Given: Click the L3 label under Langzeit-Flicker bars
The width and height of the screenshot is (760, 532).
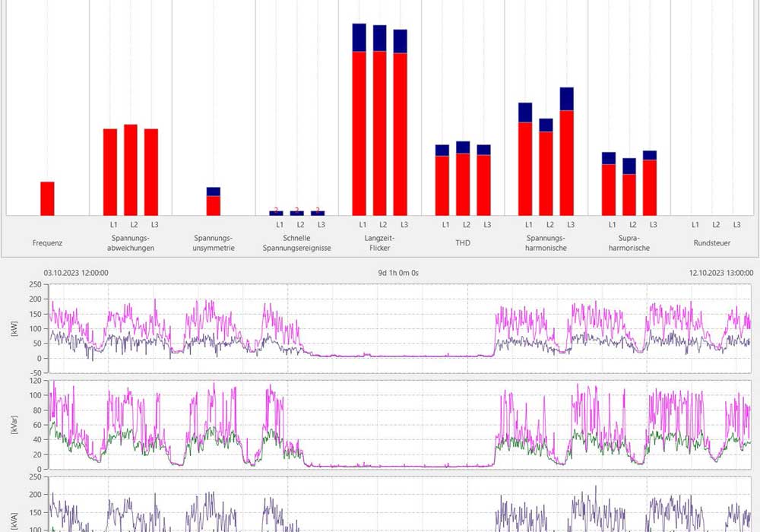Looking at the screenshot, I should click(404, 225).
